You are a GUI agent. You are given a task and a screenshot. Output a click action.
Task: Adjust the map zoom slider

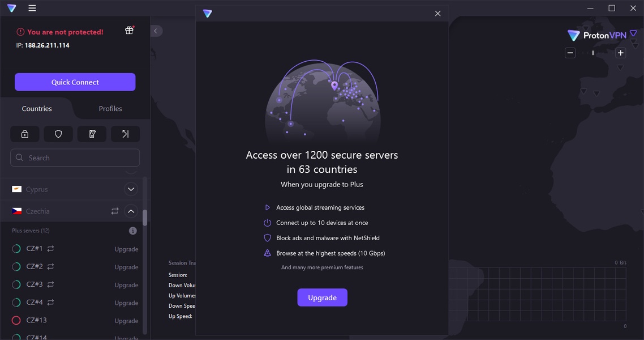click(x=593, y=53)
